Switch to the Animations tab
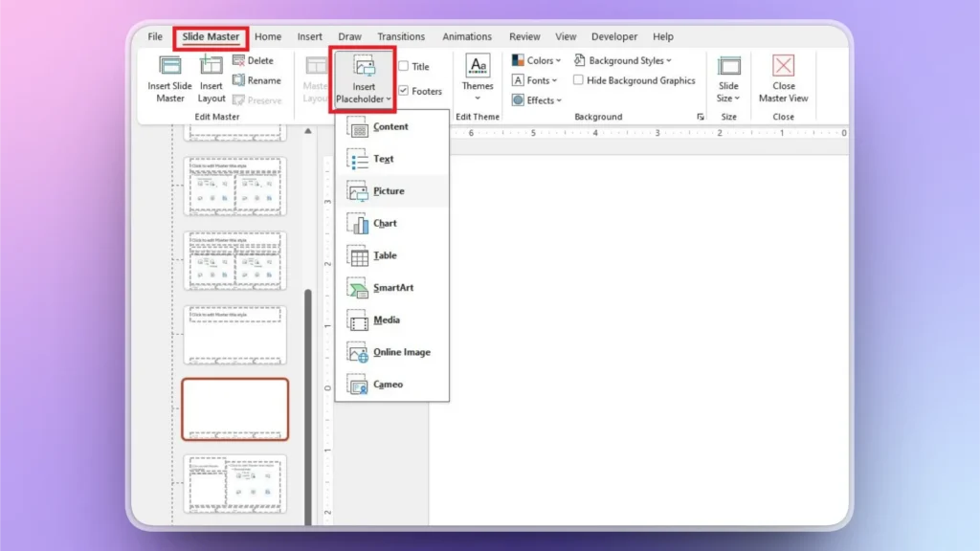980x551 pixels. tap(467, 36)
